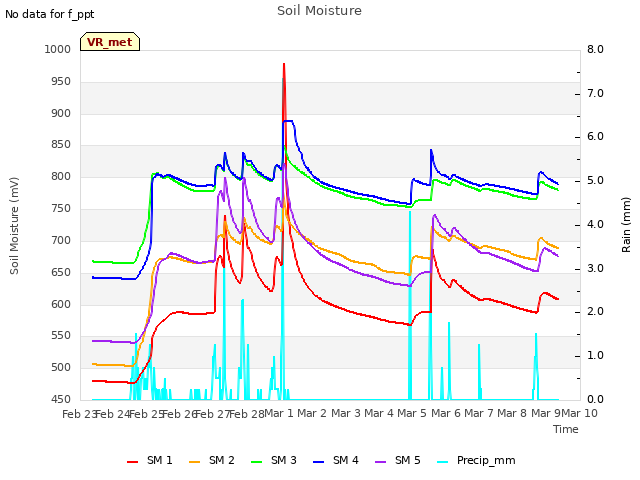
Task: Toggle SM 4 legend entry
Action: pos(336,460)
